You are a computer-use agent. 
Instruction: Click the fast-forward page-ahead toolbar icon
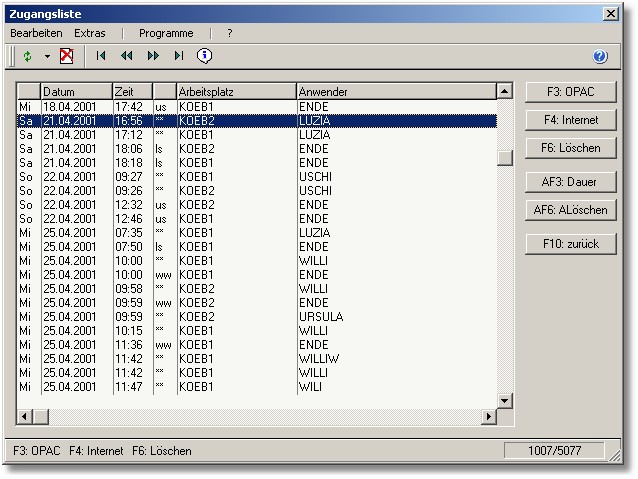tap(153, 57)
